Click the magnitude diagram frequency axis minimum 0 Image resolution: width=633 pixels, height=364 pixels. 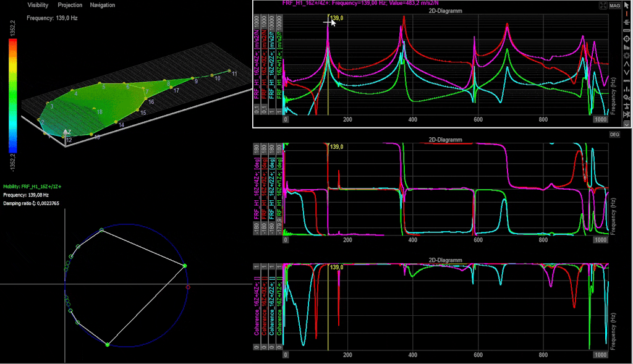[286, 119]
